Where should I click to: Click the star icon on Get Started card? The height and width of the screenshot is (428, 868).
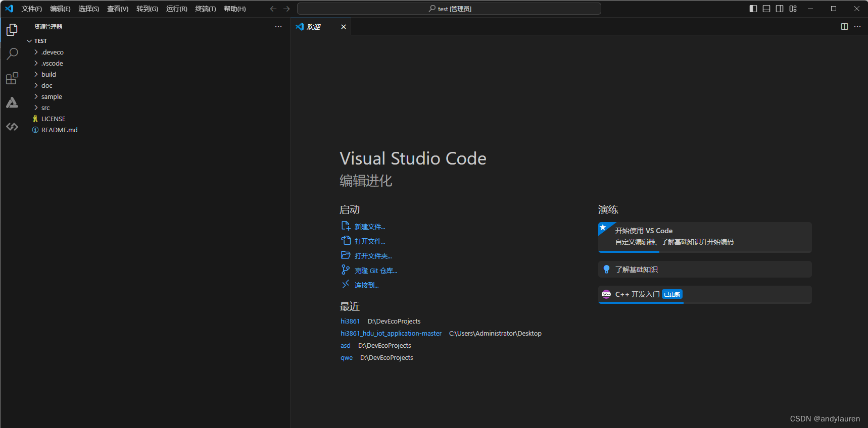point(603,228)
